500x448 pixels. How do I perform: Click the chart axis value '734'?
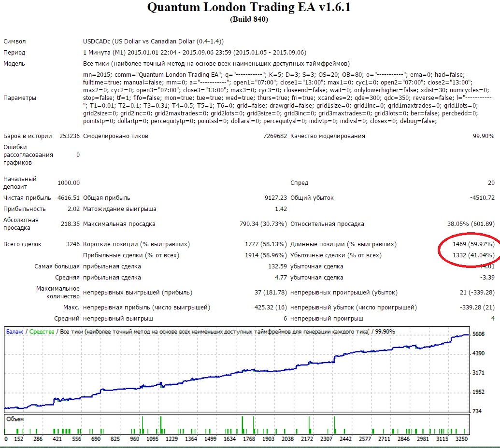477,411
